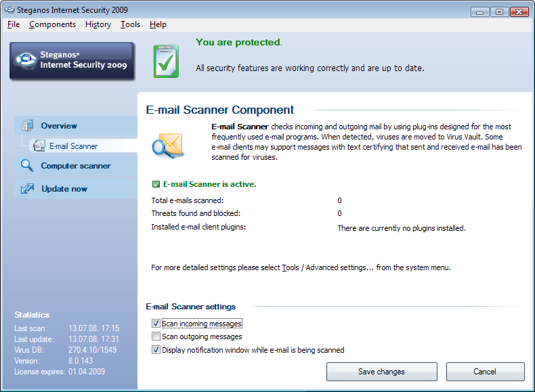Click 'There are currently no plugins installed.' text

point(402,228)
